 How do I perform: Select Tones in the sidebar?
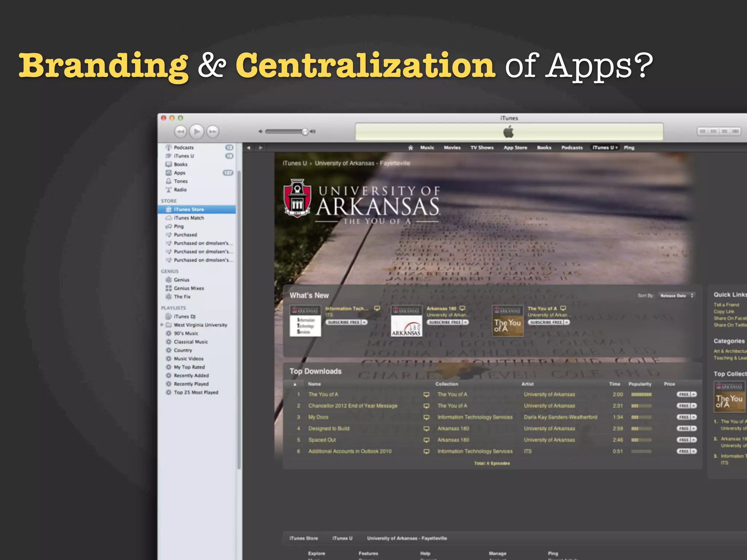197,181
